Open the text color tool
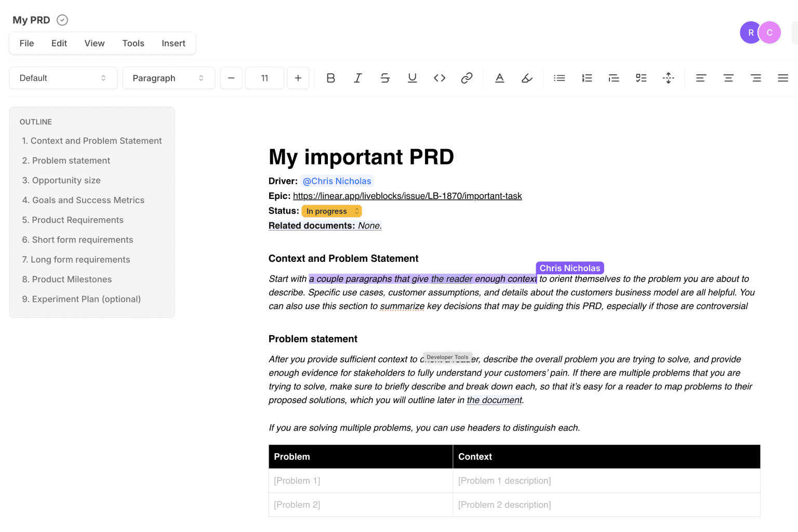The width and height of the screenshot is (798, 532). [x=500, y=78]
